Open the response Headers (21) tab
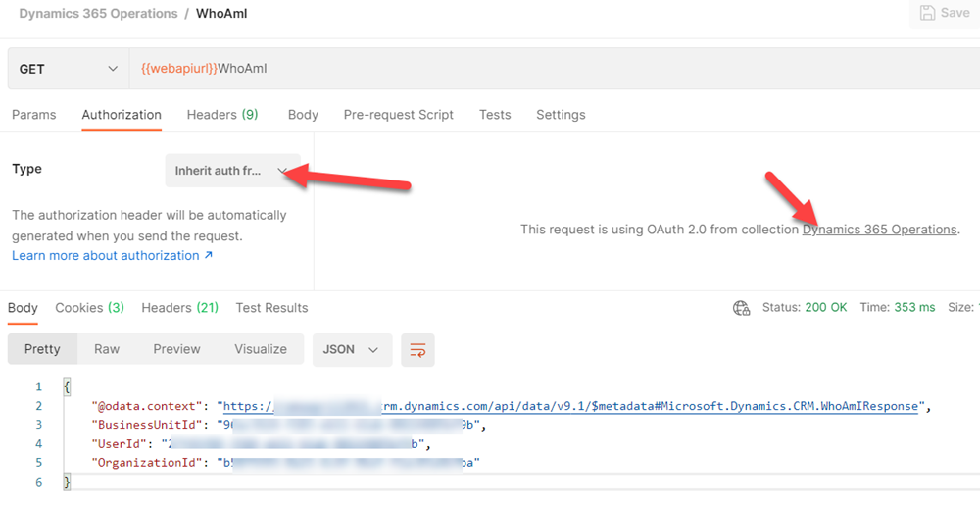Image resolution: width=980 pixels, height=513 pixels. pos(180,308)
